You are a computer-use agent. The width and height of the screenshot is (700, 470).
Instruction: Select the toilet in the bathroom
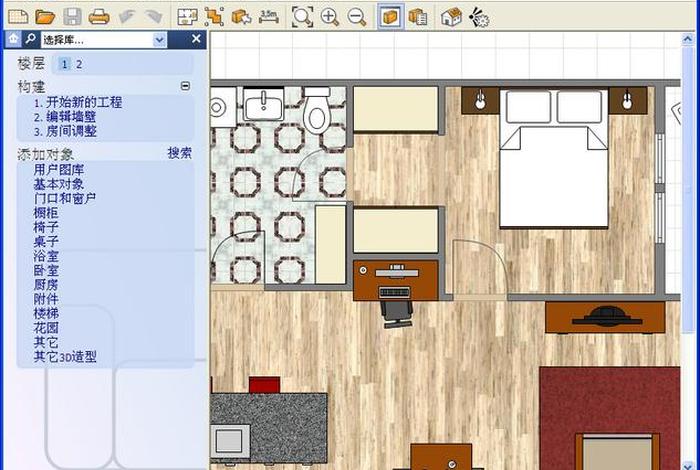[x=317, y=111]
